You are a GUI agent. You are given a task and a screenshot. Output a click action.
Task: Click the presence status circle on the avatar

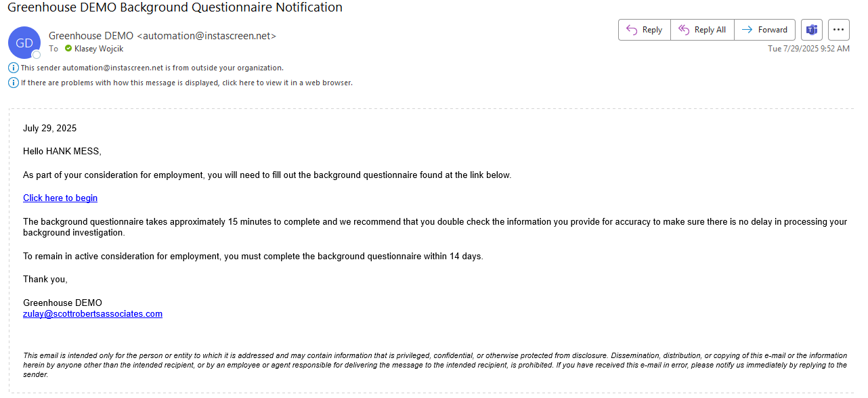pos(37,54)
